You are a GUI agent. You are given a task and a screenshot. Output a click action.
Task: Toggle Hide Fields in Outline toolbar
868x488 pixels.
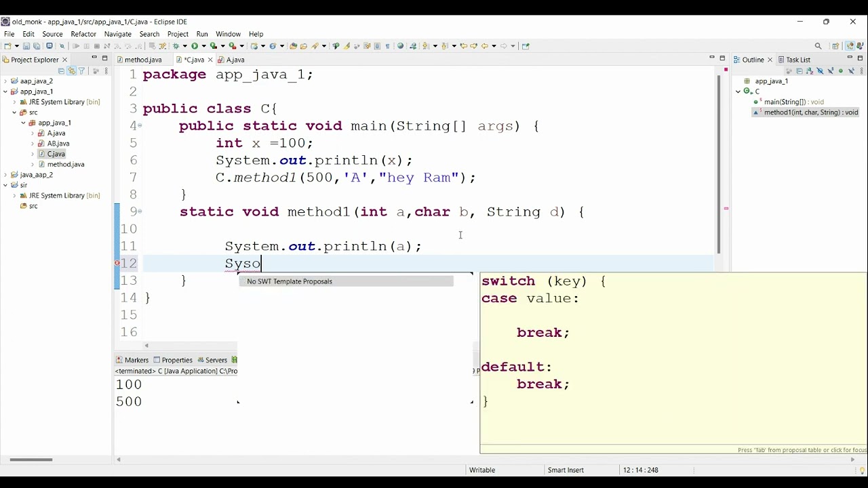(820, 71)
